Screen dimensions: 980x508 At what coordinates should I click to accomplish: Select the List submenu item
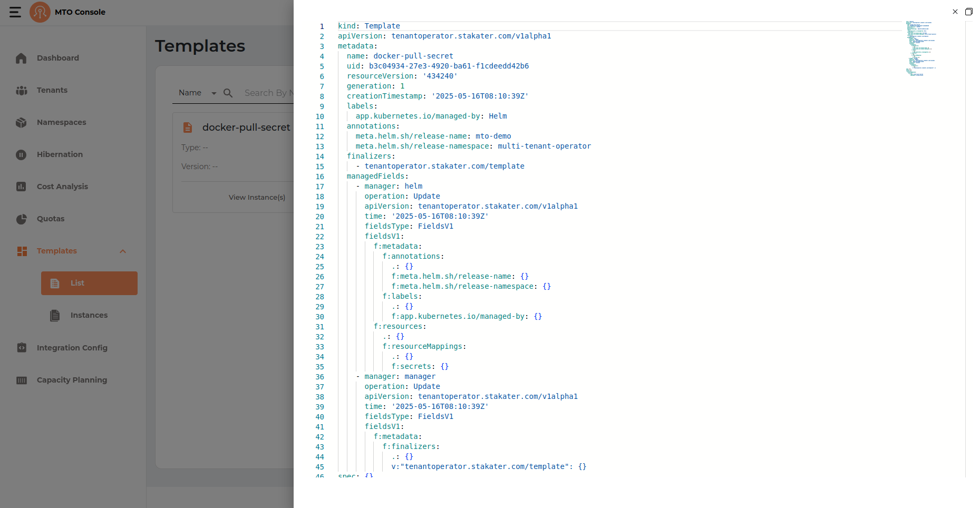click(89, 284)
